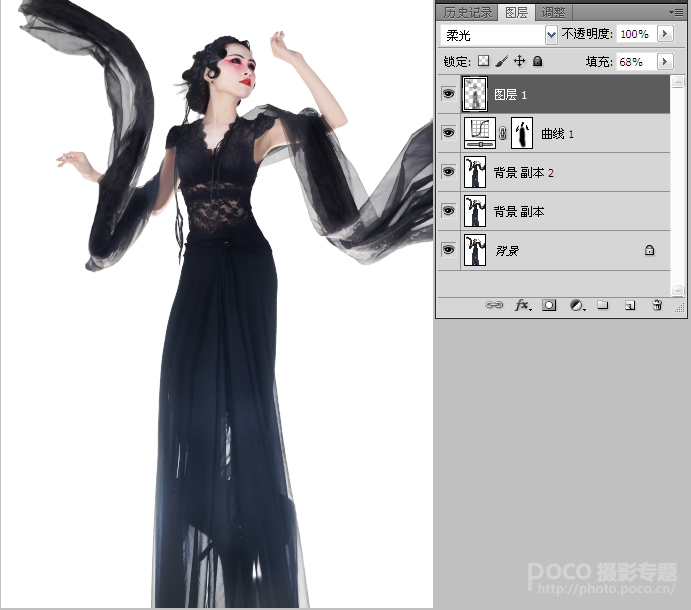This screenshot has width=691, height=610.
Task: Click the layers list scroll down arrow
Action: (677, 290)
